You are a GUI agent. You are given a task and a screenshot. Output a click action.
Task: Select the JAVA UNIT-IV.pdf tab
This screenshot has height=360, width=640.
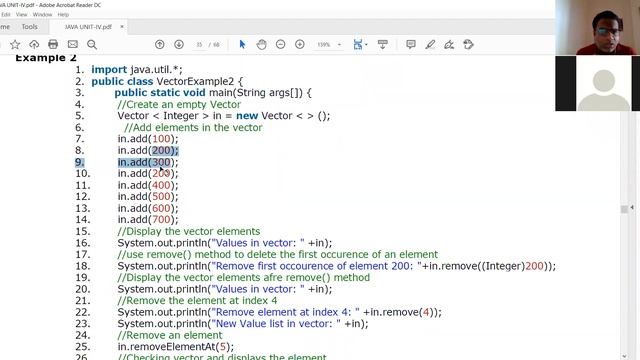(x=88, y=27)
